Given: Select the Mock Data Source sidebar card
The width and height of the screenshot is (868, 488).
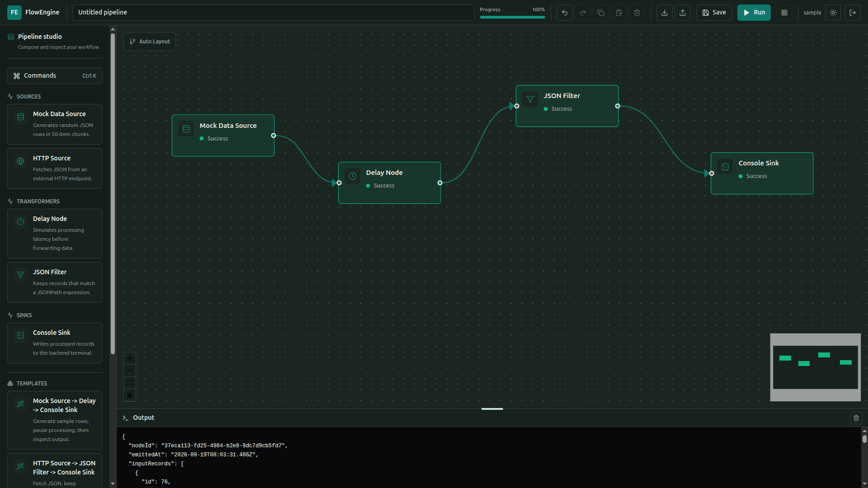Looking at the screenshot, I should pos(55,124).
